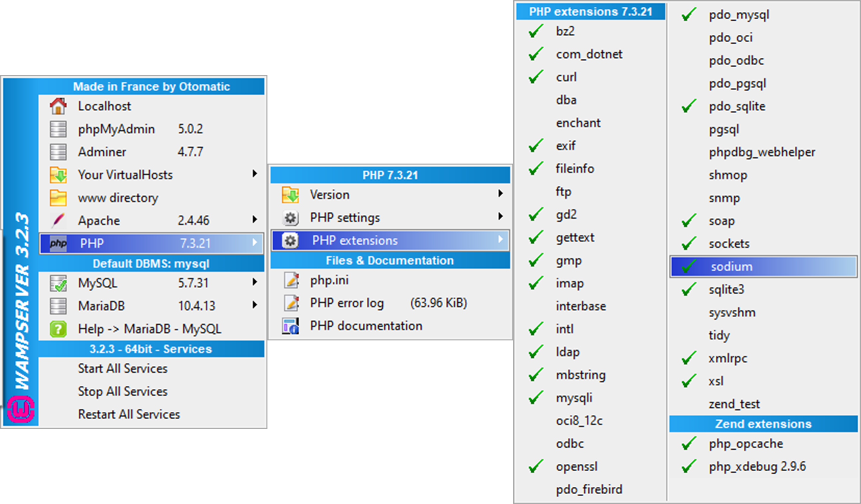Enable the oci8_12c extension

coord(591,421)
